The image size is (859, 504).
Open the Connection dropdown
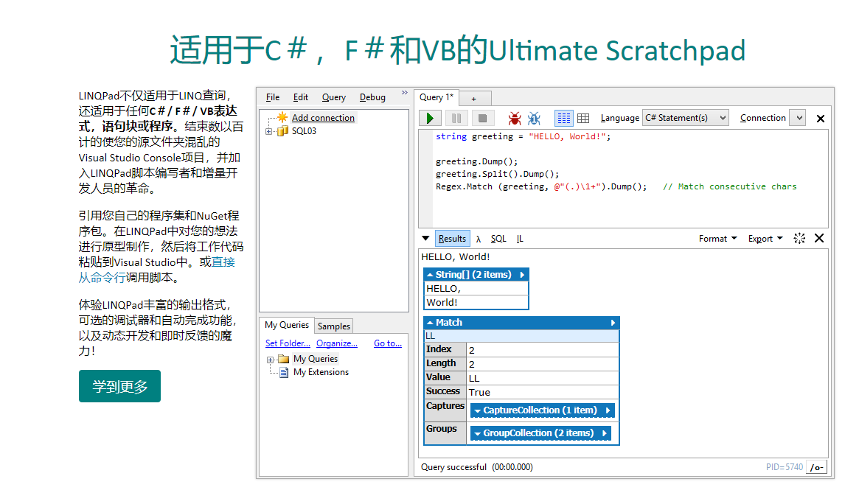click(x=799, y=118)
